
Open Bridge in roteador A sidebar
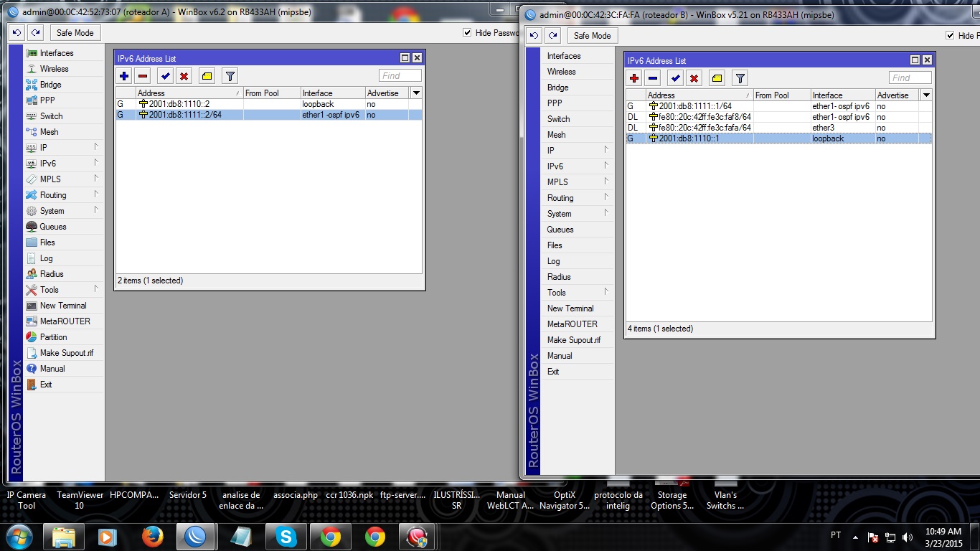click(64, 85)
